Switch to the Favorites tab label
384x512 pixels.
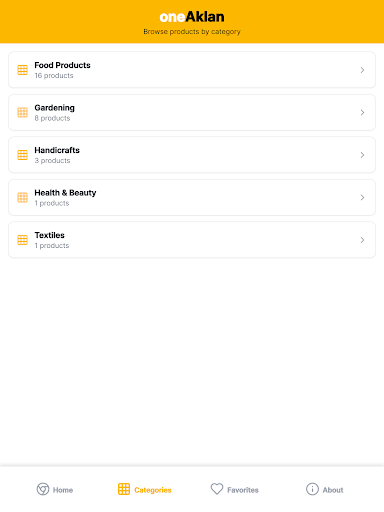tap(243, 490)
